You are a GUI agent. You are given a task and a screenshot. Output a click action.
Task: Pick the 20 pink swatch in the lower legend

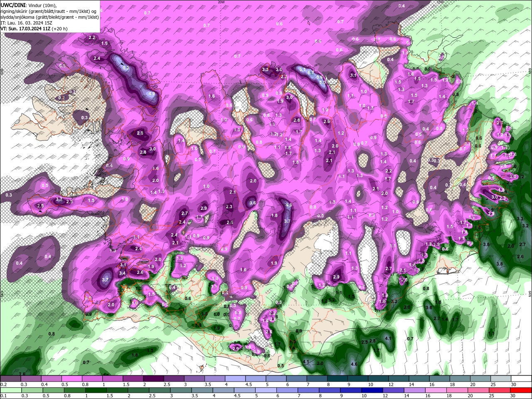click(x=479, y=390)
